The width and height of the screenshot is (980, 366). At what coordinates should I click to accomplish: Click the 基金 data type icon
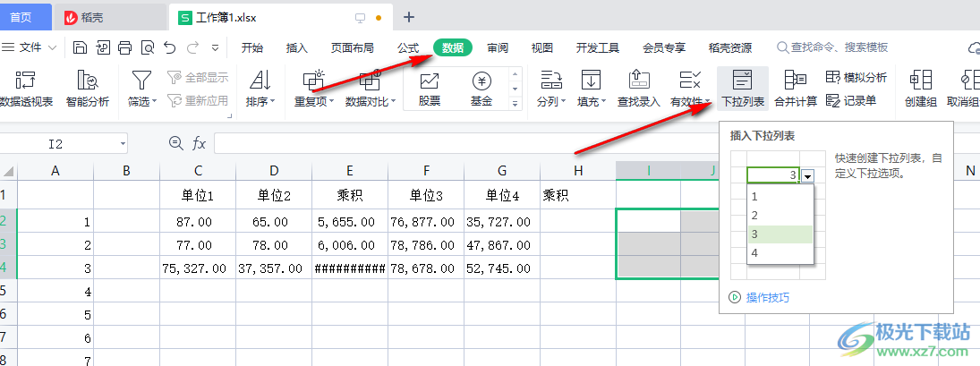481,80
